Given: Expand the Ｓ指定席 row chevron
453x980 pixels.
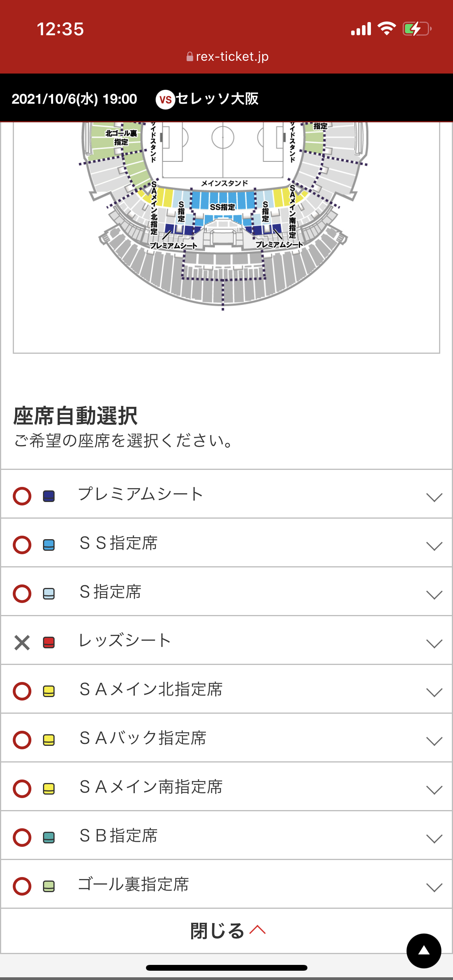Looking at the screenshot, I should (x=434, y=595).
